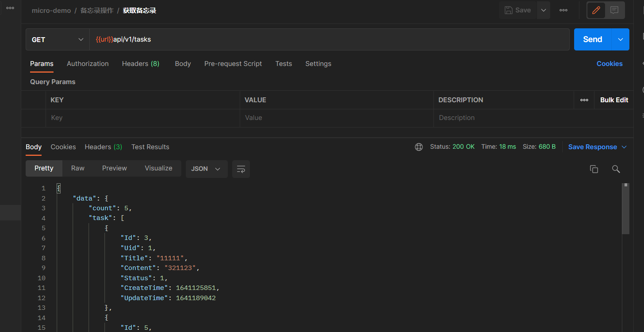Open the response Headers (3) tab
Screen dimensions: 644x332
tap(103, 147)
